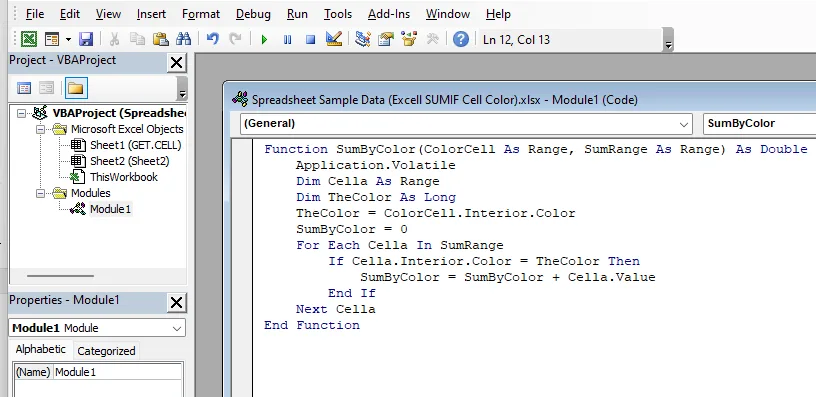Click the 'SumByColor = 0' code line
This screenshot has width=816, height=397.
coord(352,229)
